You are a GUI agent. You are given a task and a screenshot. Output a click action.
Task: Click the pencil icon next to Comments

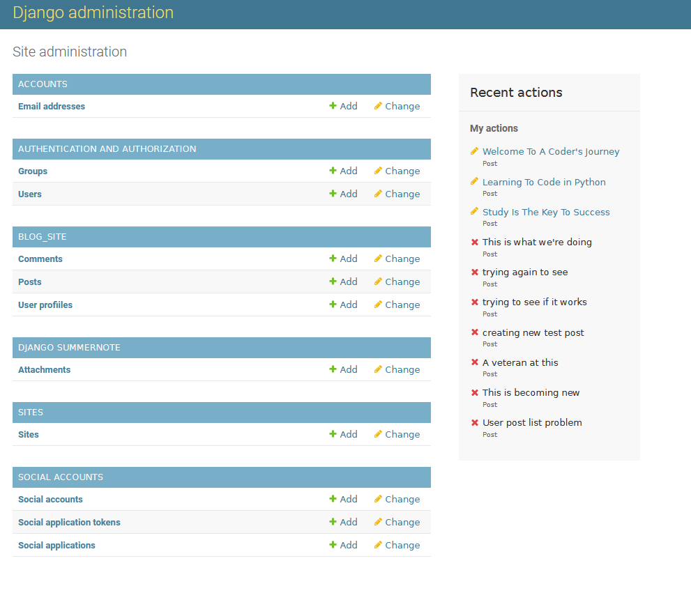pos(377,259)
